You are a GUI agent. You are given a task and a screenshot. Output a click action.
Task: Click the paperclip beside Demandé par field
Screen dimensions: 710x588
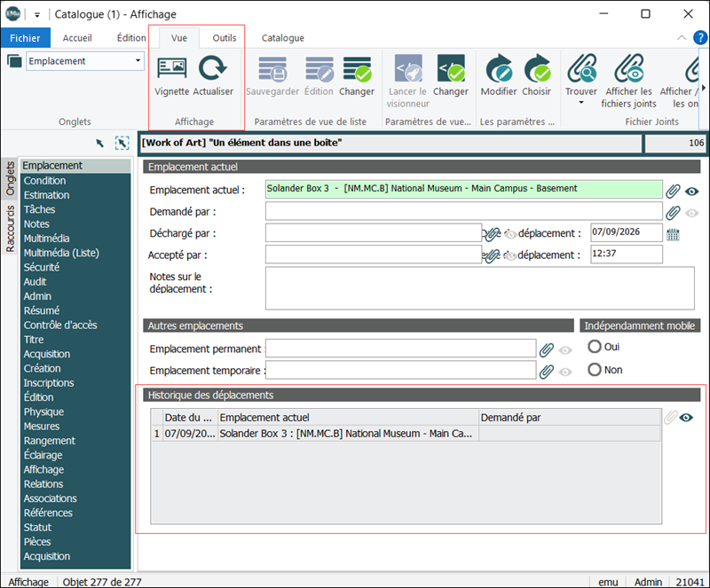point(673,212)
